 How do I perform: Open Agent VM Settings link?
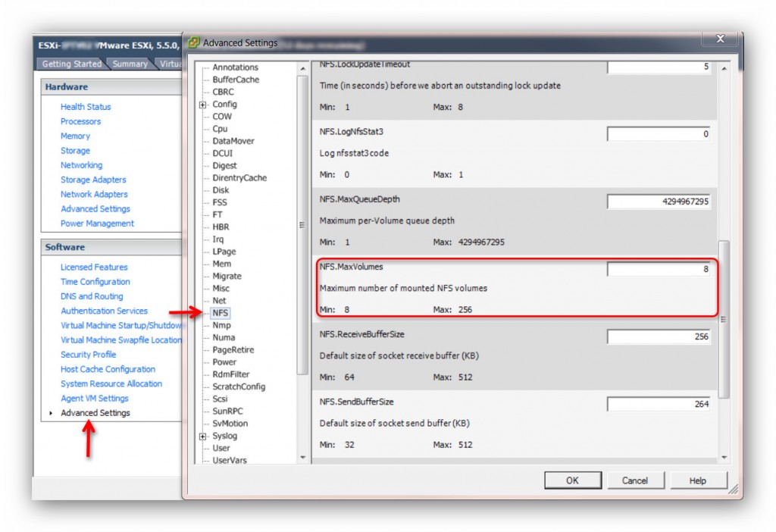[95, 399]
